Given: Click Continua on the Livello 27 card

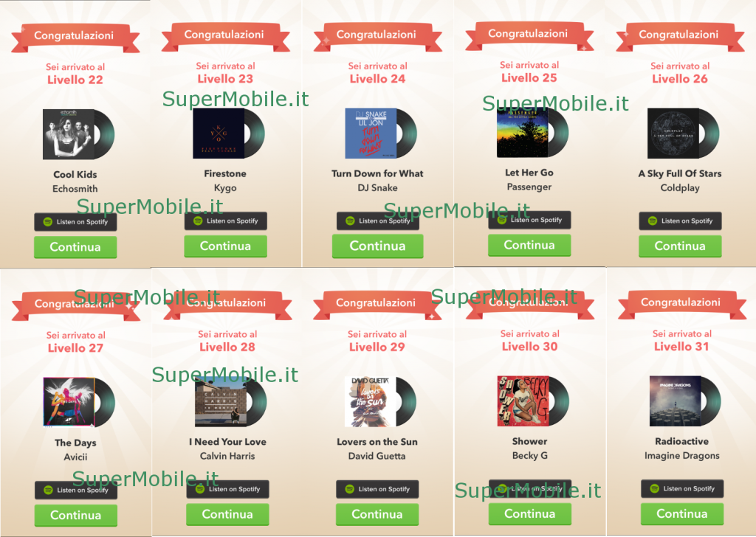Looking at the screenshot, I should (76, 516).
